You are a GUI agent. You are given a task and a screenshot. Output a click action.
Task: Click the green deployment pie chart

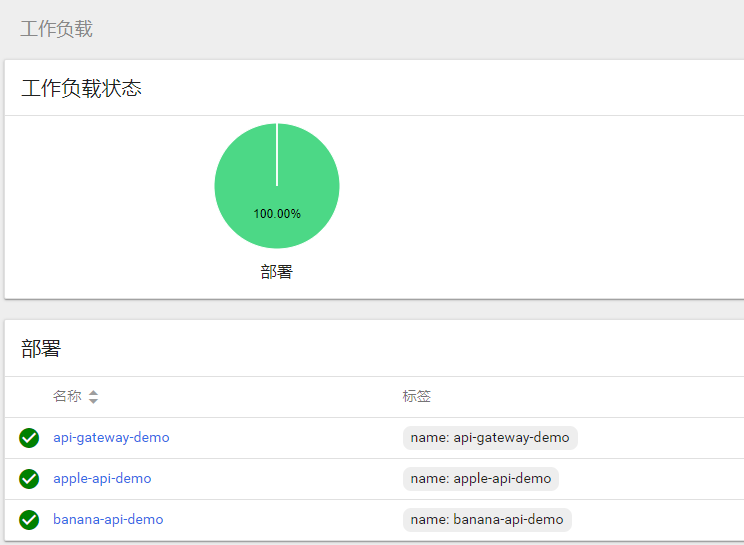click(x=277, y=185)
